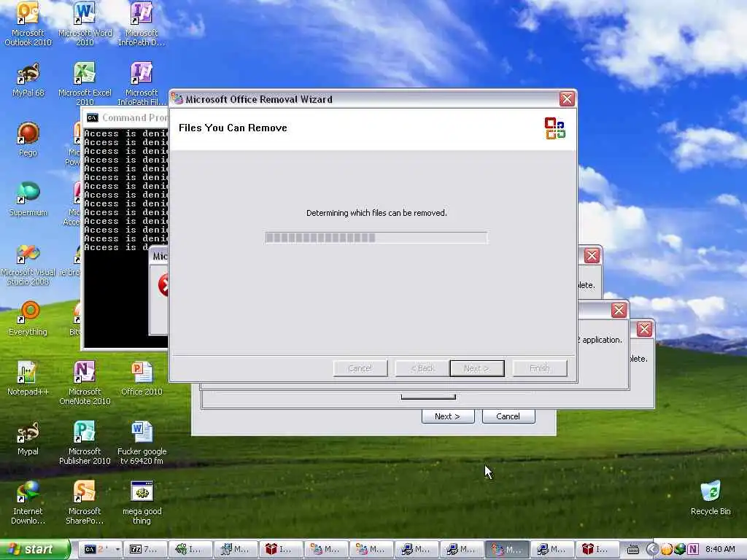Screen dimensions: 747x560
Task: Click the Office logo in wizard header
Action: [x=555, y=128]
